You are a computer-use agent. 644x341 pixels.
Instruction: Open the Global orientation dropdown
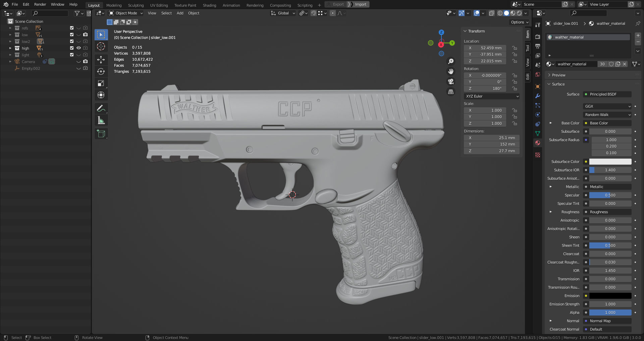pos(283,13)
